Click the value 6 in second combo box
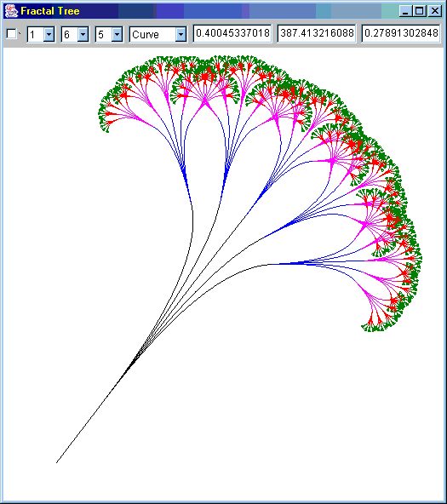447x504 pixels. coord(67,35)
